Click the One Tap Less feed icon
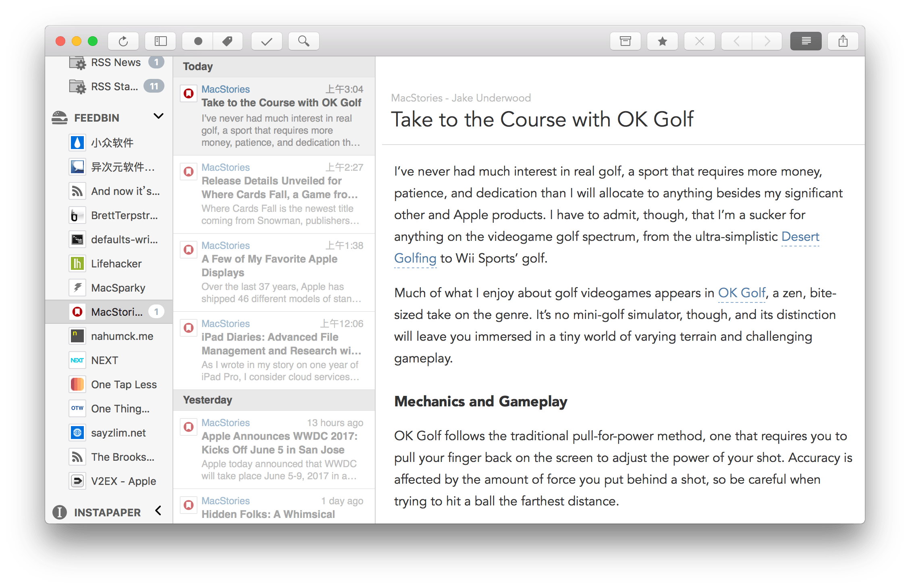The image size is (910, 588). 77,384
